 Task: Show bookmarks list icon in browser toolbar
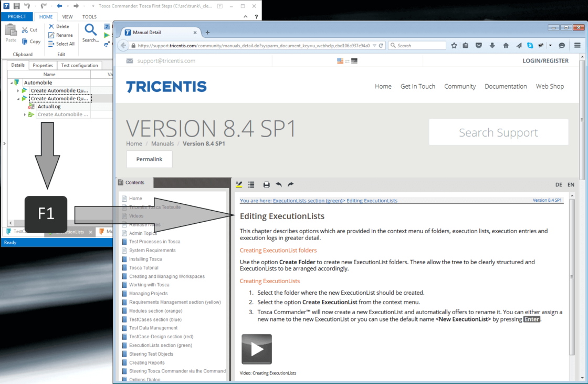[x=465, y=46]
